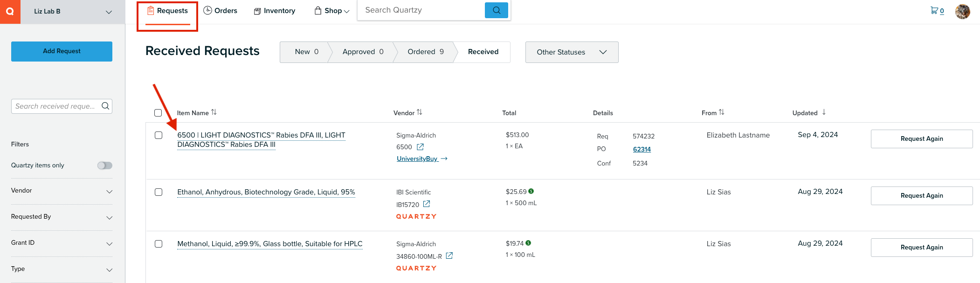Click Request Again for Ethanol, Anhydrous
The height and width of the screenshot is (283, 980).
(x=922, y=196)
